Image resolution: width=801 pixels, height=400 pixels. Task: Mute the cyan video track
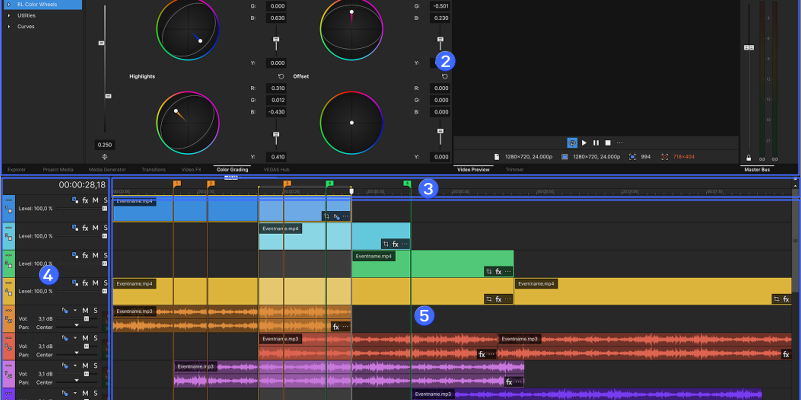(96, 228)
